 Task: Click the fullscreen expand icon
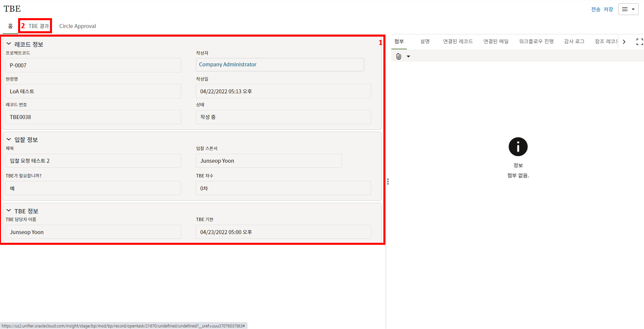[x=639, y=42]
